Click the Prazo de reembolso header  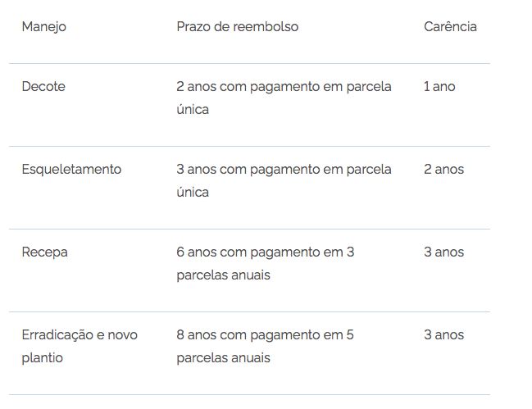click(x=237, y=26)
